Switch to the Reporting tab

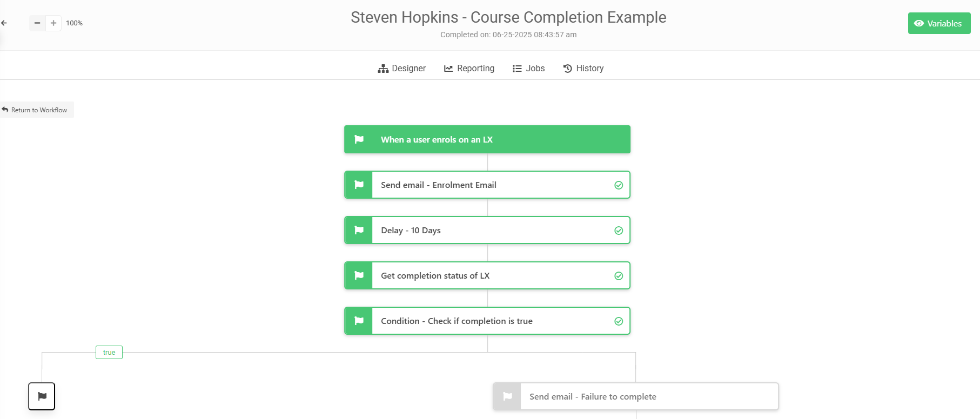coord(469,69)
